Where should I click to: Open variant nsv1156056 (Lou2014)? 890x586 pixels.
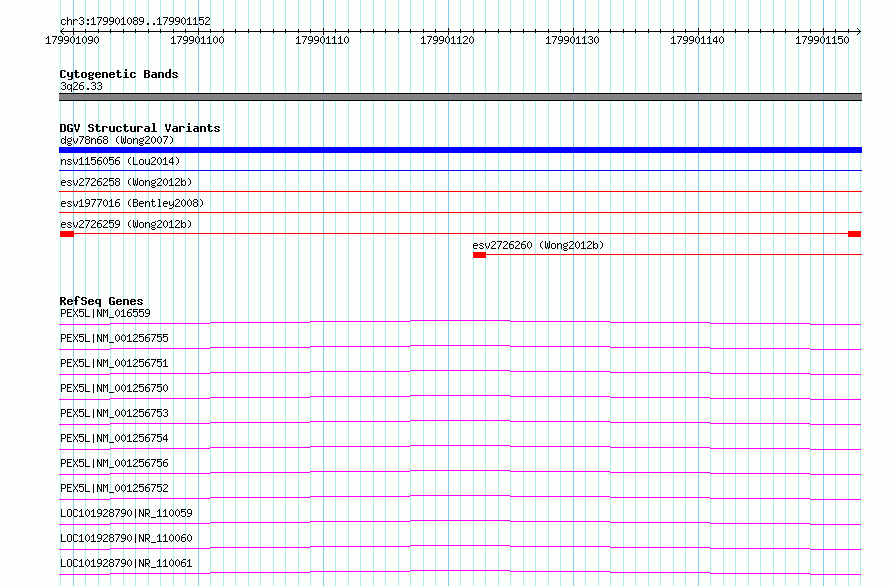coord(120,161)
